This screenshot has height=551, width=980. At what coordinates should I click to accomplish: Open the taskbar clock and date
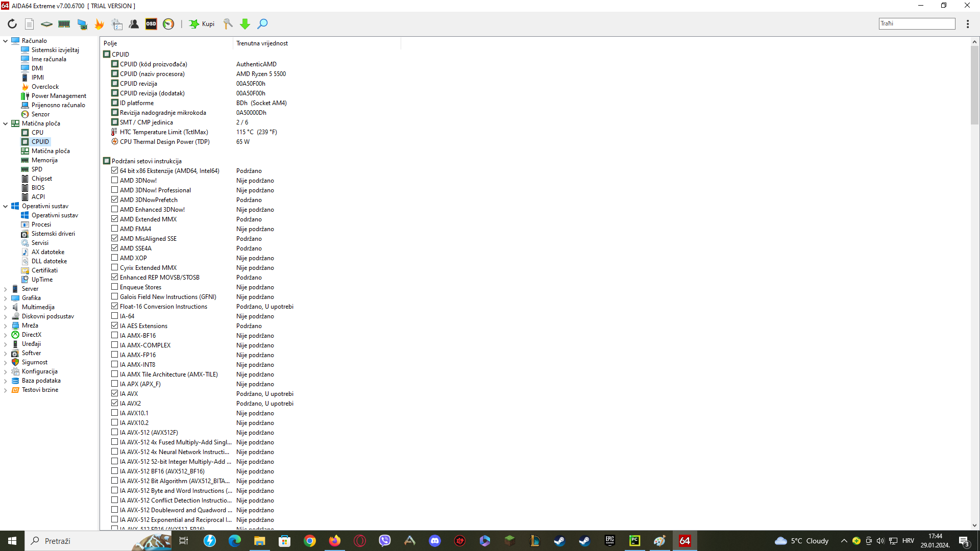pyautogui.click(x=935, y=541)
